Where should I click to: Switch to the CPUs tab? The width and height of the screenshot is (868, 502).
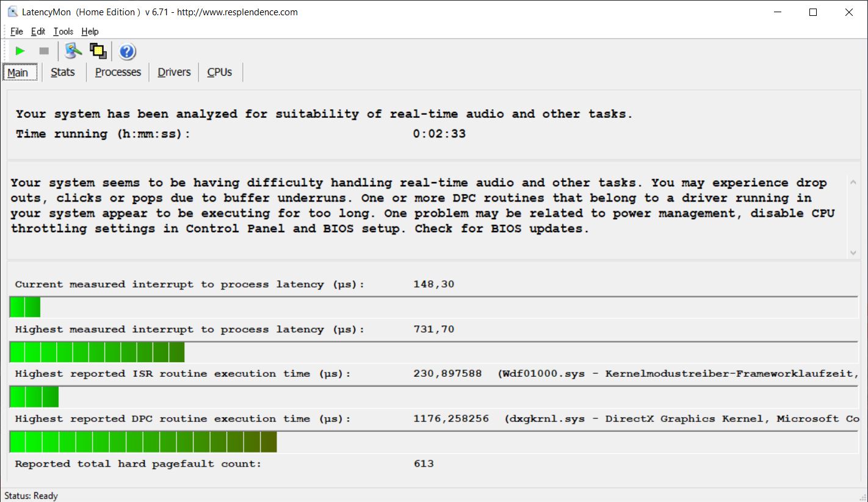pos(220,72)
